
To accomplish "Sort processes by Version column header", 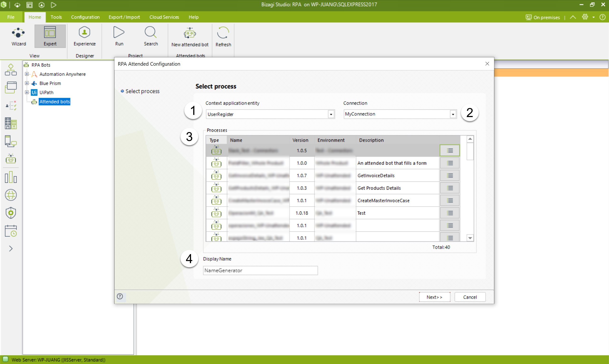I will point(301,140).
